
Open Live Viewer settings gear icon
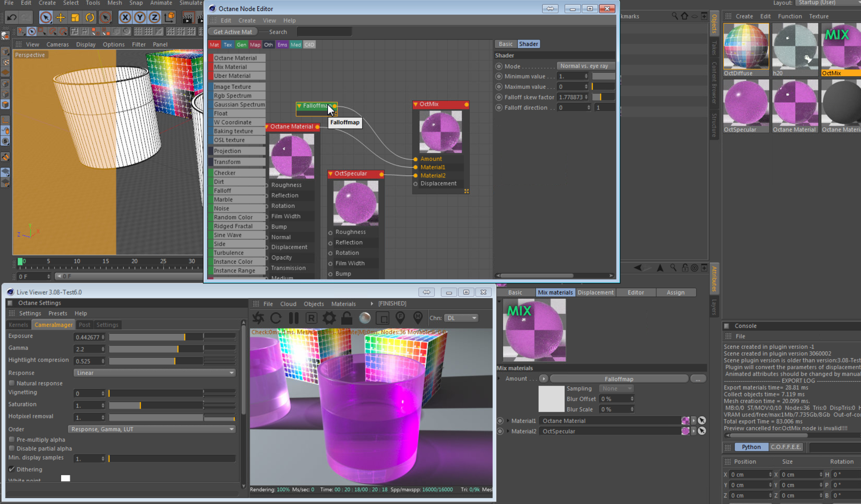pos(329,318)
